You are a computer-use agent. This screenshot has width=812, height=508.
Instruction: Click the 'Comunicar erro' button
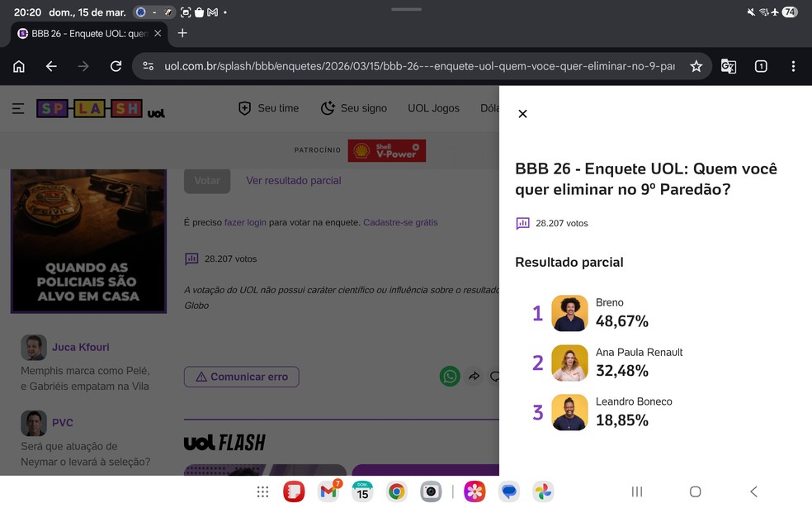(x=241, y=376)
